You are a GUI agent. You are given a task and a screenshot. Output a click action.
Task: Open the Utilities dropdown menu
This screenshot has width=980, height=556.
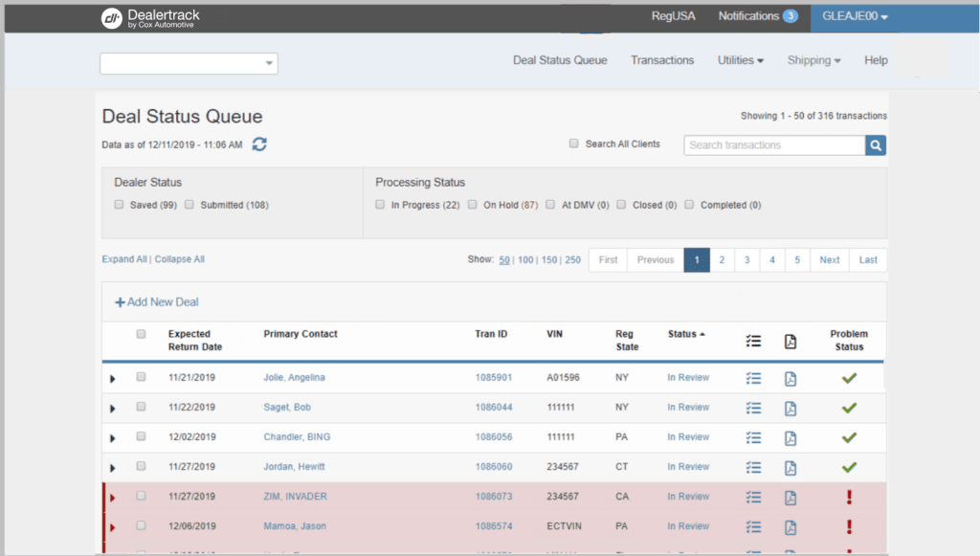tap(740, 59)
